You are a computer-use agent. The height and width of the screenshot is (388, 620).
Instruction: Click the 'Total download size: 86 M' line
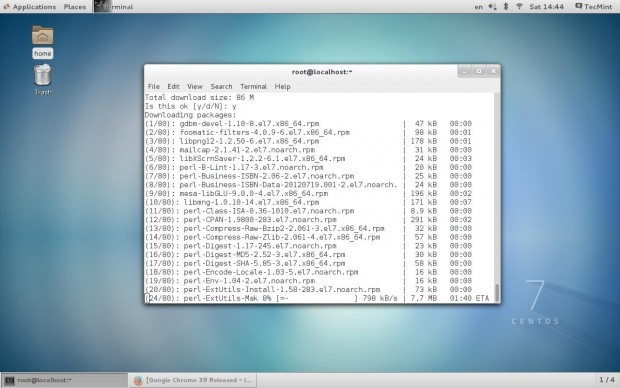tap(199, 97)
